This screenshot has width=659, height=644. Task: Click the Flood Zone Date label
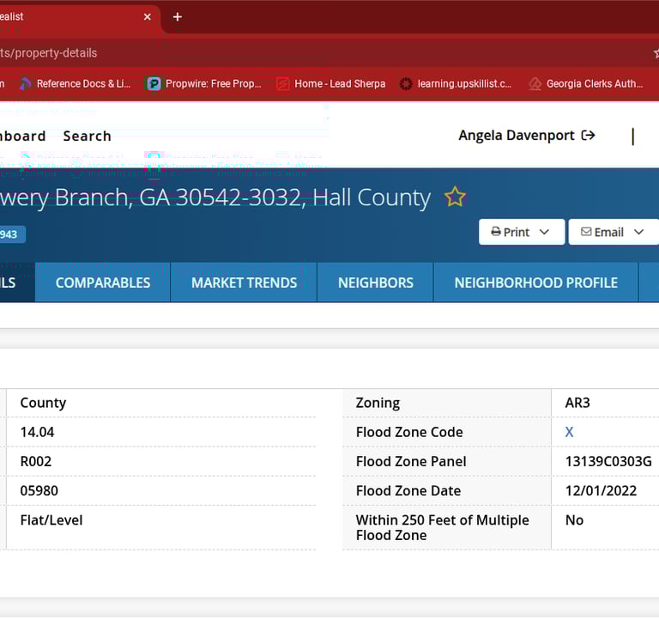click(x=408, y=491)
